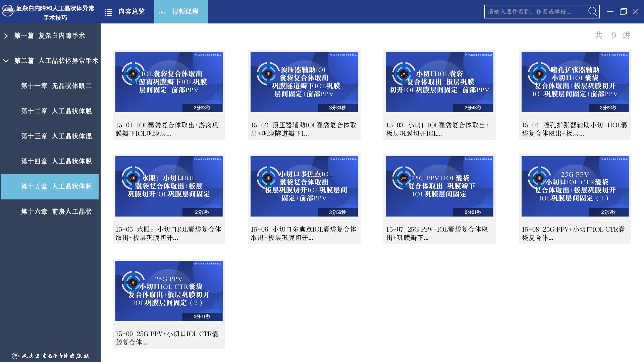Click the app logo at top left

(8, 11)
